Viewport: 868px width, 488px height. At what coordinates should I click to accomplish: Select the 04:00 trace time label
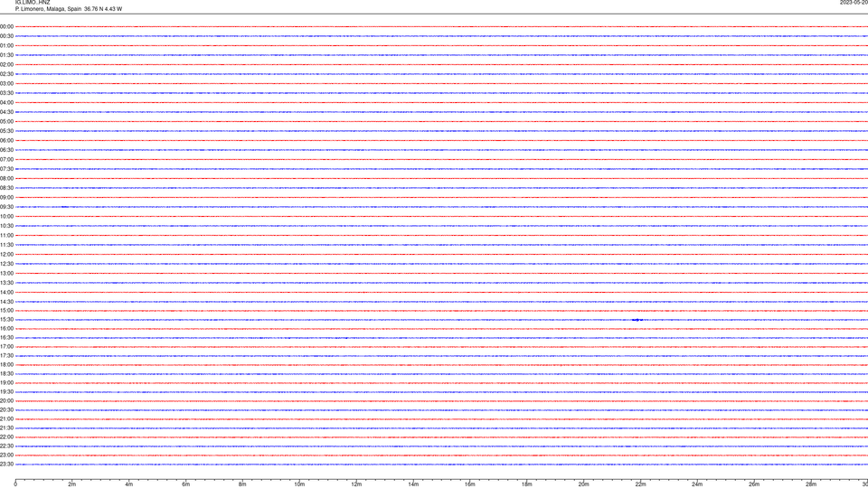click(x=6, y=102)
